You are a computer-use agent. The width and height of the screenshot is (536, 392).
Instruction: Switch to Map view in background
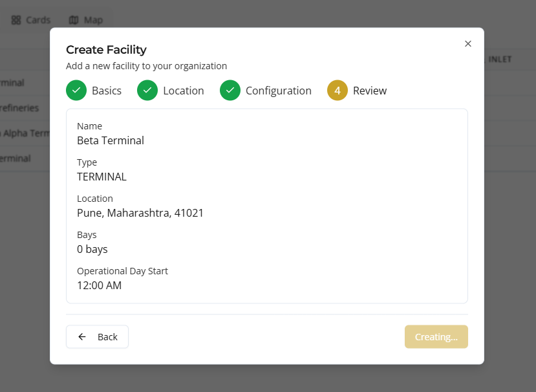pos(86,20)
